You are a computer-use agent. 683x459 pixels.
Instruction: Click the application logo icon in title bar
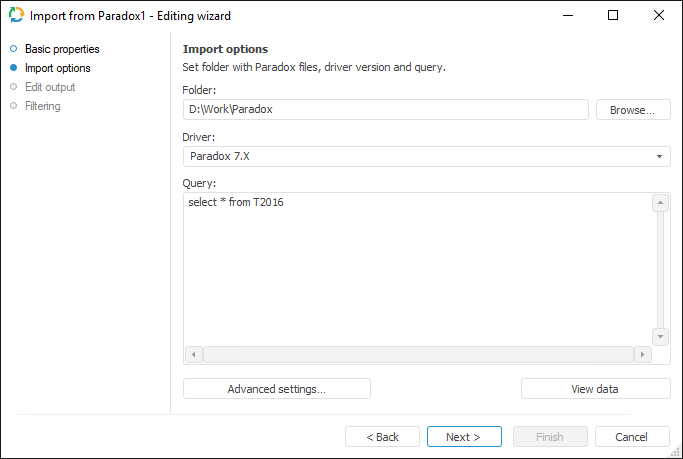coord(15,15)
